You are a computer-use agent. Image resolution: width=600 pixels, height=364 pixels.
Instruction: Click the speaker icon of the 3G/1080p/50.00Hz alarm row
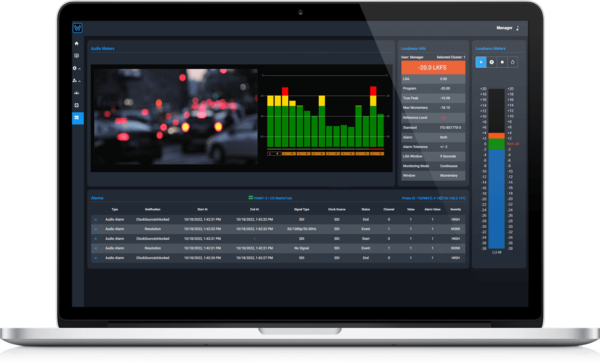[x=95, y=229]
